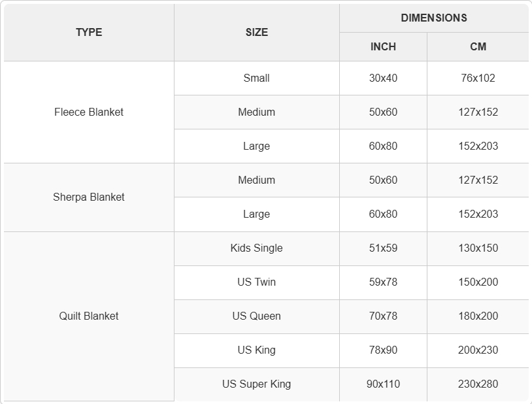Click the CM sub-header
The image size is (532, 404).
point(478,47)
